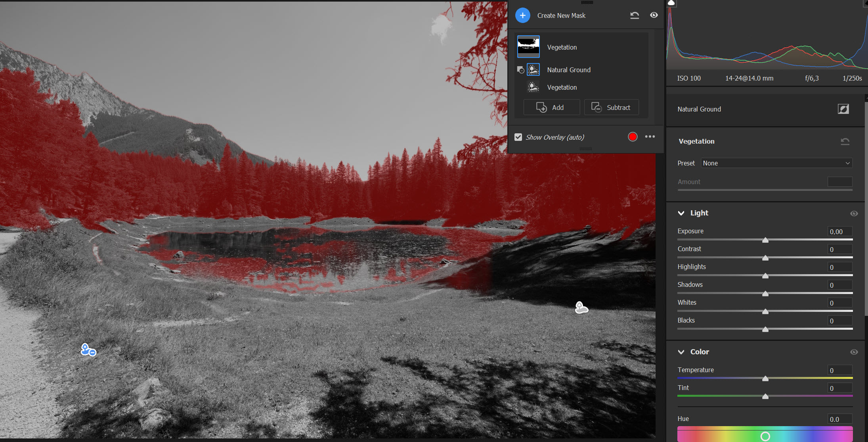Grab the masks panel top drag handle
The width and height of the screenshot is (868, 442).
[587, 2]
